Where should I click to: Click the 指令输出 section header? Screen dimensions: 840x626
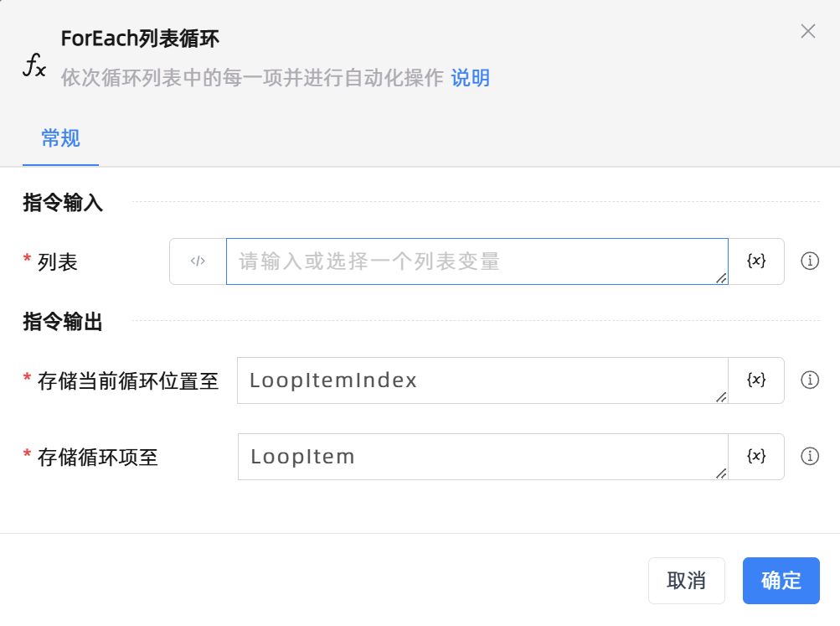pyautogui.click(x=61, y=322)
